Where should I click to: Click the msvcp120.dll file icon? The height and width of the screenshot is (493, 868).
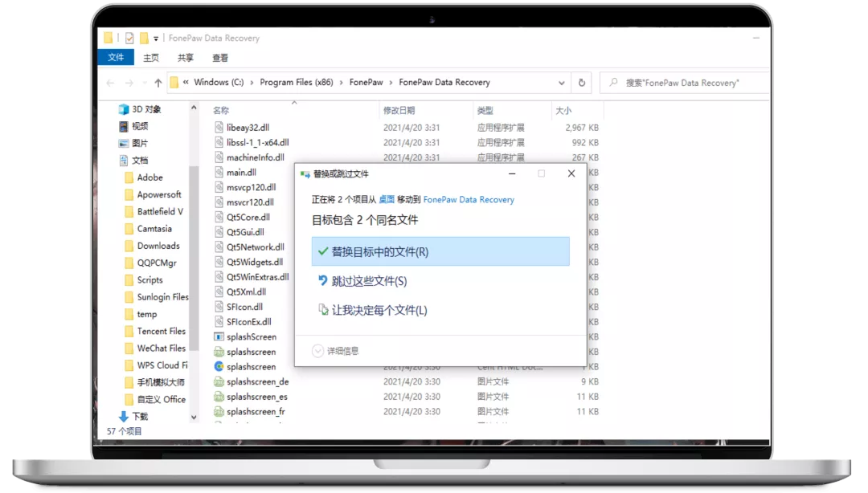219,187
